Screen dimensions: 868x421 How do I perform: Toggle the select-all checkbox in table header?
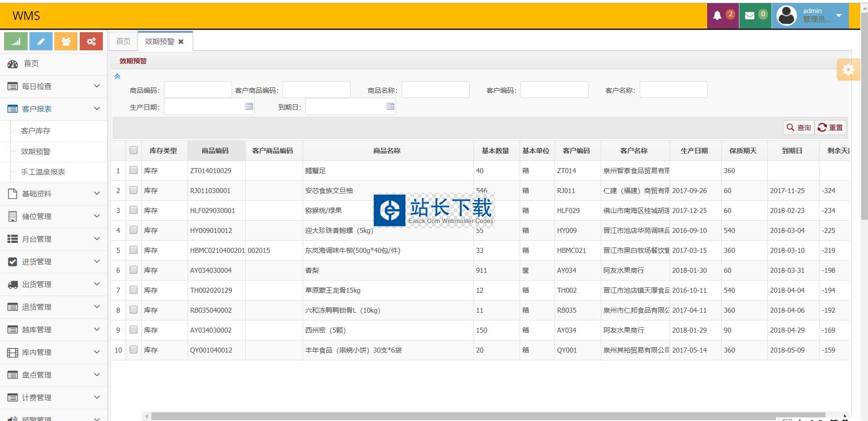(x=133, y=150)
